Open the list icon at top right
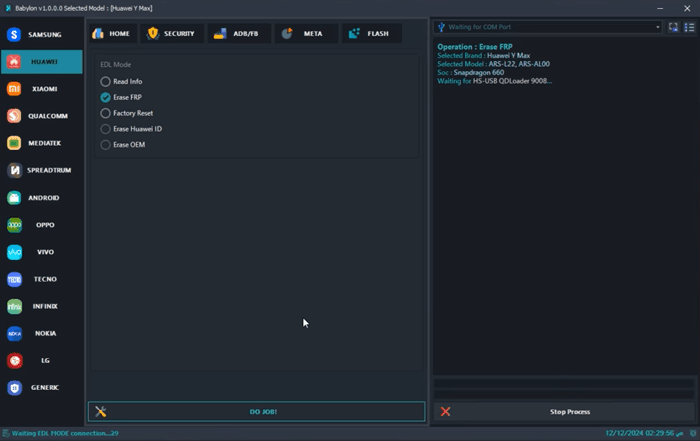This screenshot has width=700, height=441. (689, 27)
